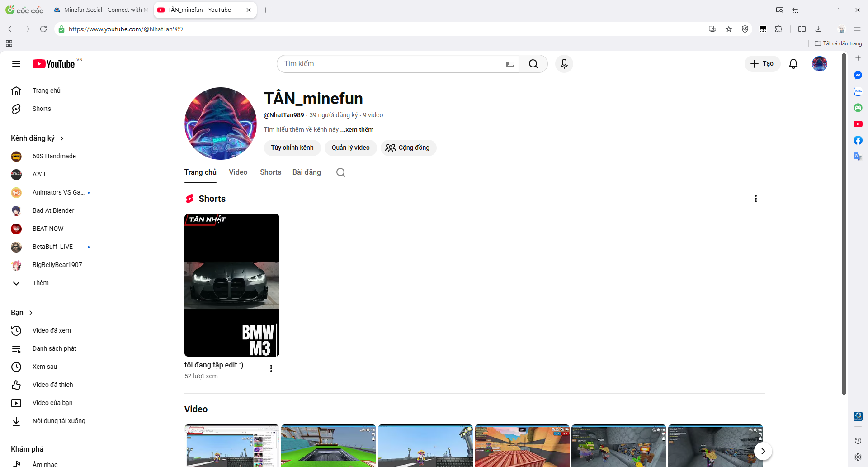Click the Quản lý video button
The image size is (868, 467).
click(350, 148)
